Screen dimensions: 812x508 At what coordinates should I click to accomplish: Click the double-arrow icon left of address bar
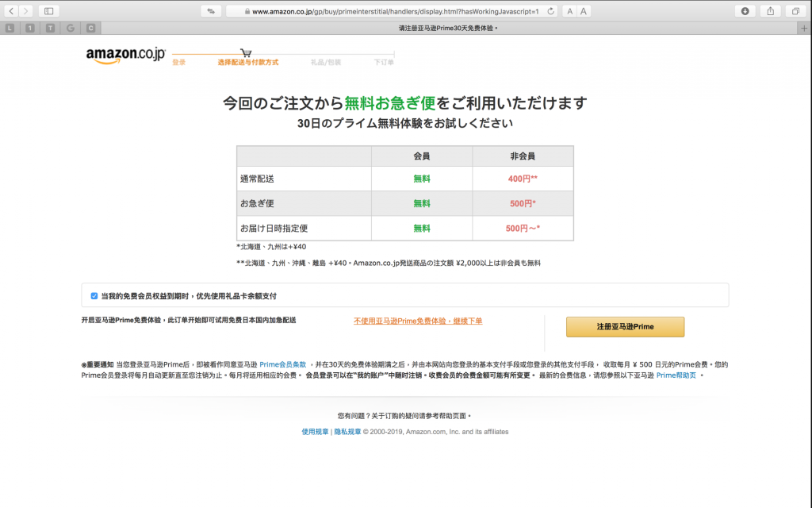click(211, 11)
